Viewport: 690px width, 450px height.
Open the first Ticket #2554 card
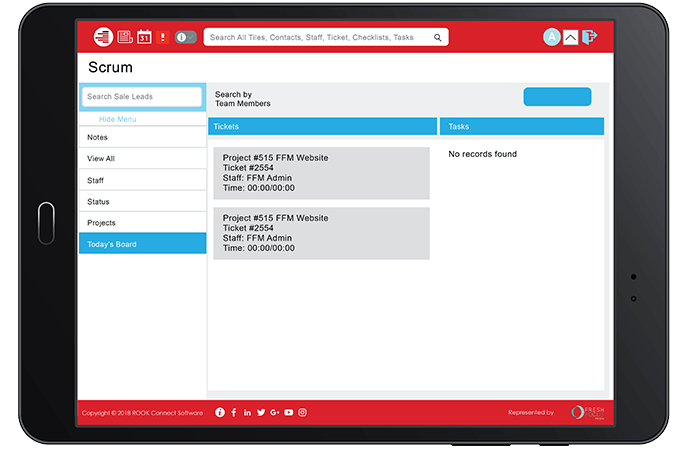[x=321, y=173]
